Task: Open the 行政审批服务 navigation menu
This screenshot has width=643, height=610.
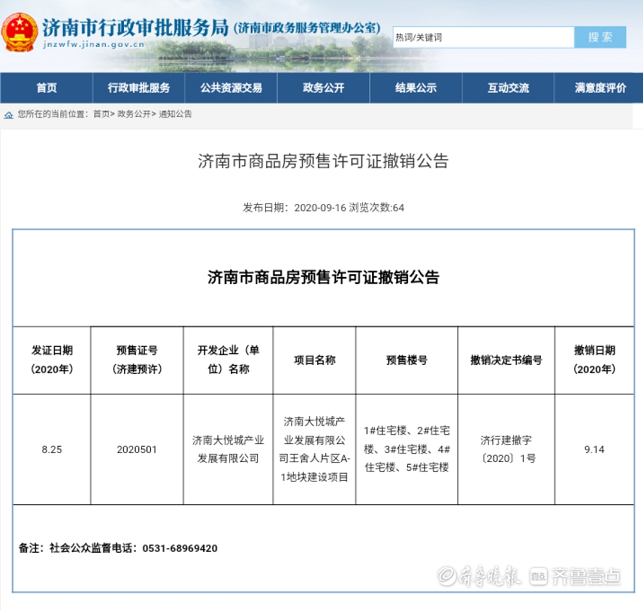Action: click(x=138, y=88)
